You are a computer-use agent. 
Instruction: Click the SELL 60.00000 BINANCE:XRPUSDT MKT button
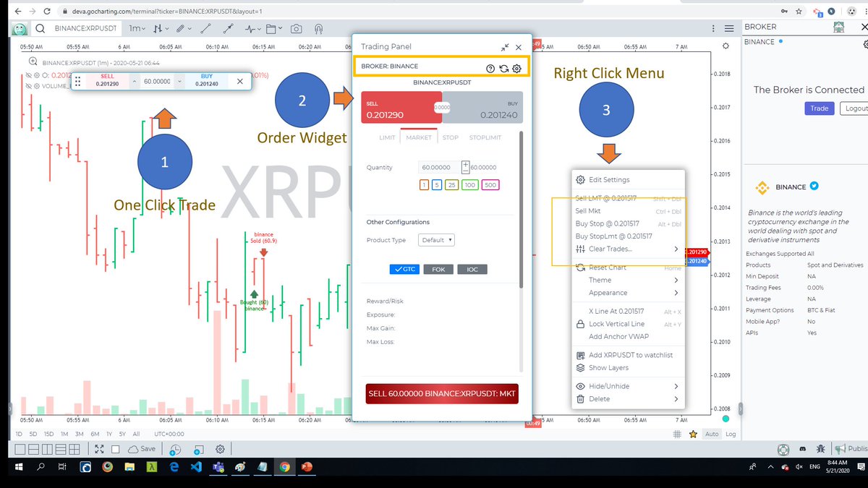[441, 393]
